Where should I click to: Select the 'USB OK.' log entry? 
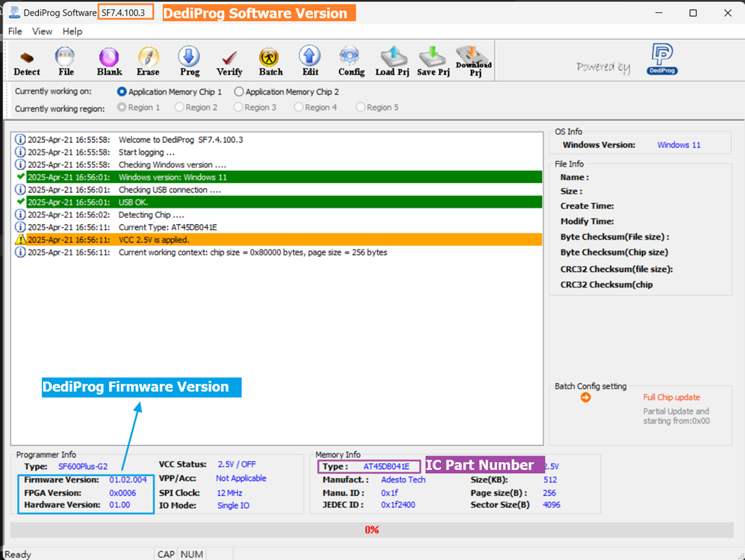tap(284, 202)
